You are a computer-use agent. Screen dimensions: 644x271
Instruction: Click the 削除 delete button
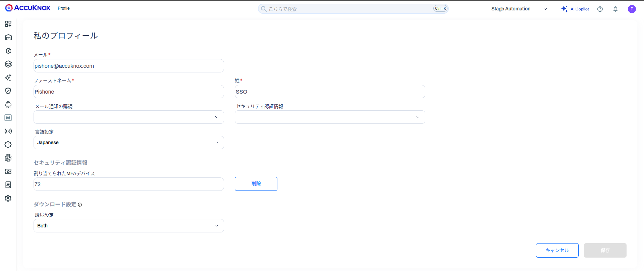[x=256, y=184]
